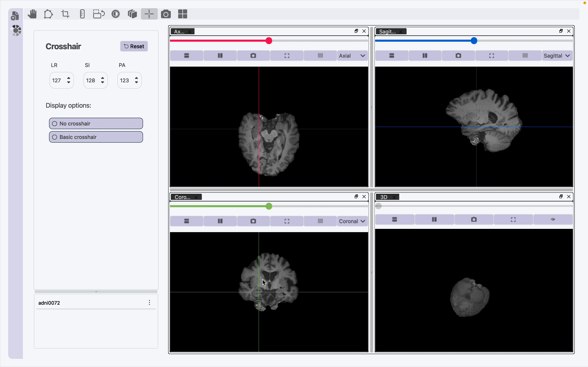Open brightness contrast tool
This screenshot has height=367, width=588.
pyautogui.click(x=116, y=14)
